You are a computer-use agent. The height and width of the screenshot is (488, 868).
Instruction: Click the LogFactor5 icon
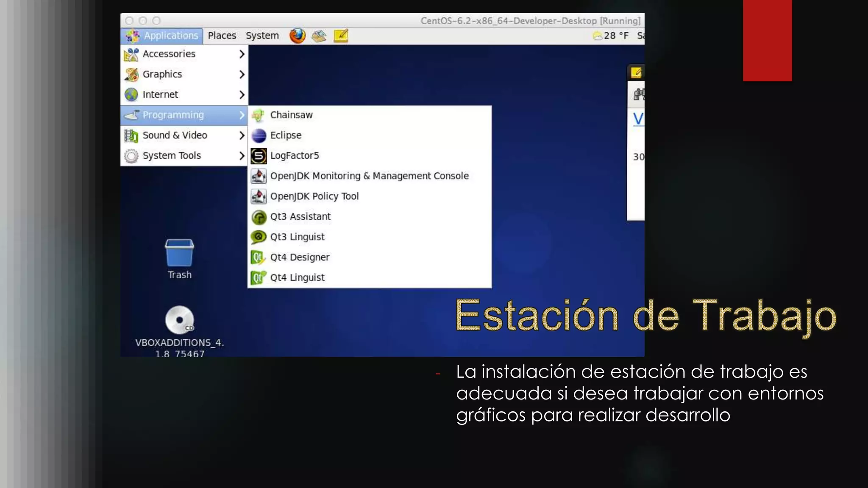[x=259, y=156]
